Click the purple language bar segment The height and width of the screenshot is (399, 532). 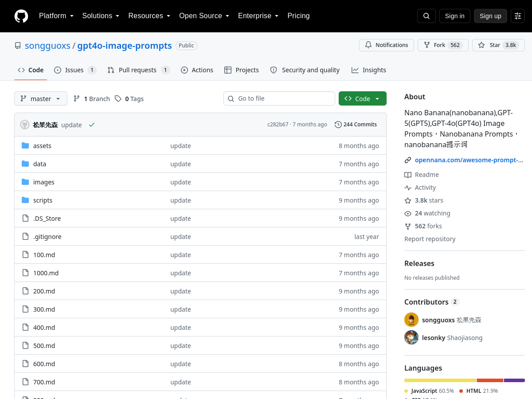click(x=514, y=380)
